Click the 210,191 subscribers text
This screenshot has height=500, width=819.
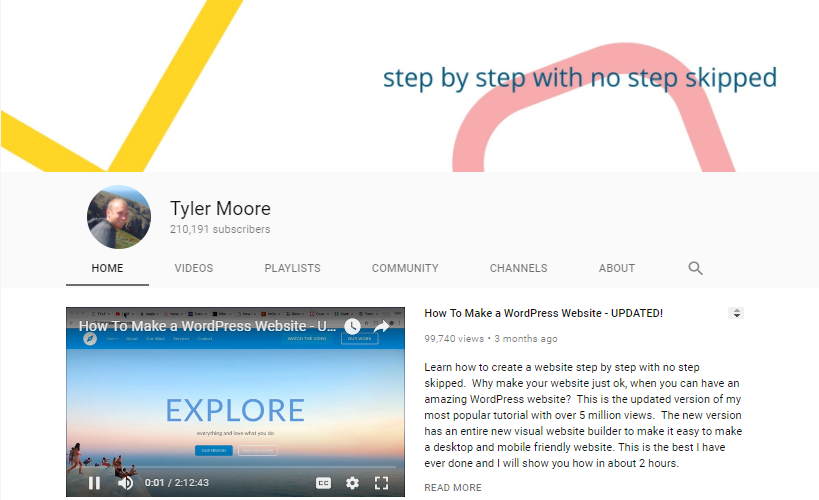coord(220,229)
